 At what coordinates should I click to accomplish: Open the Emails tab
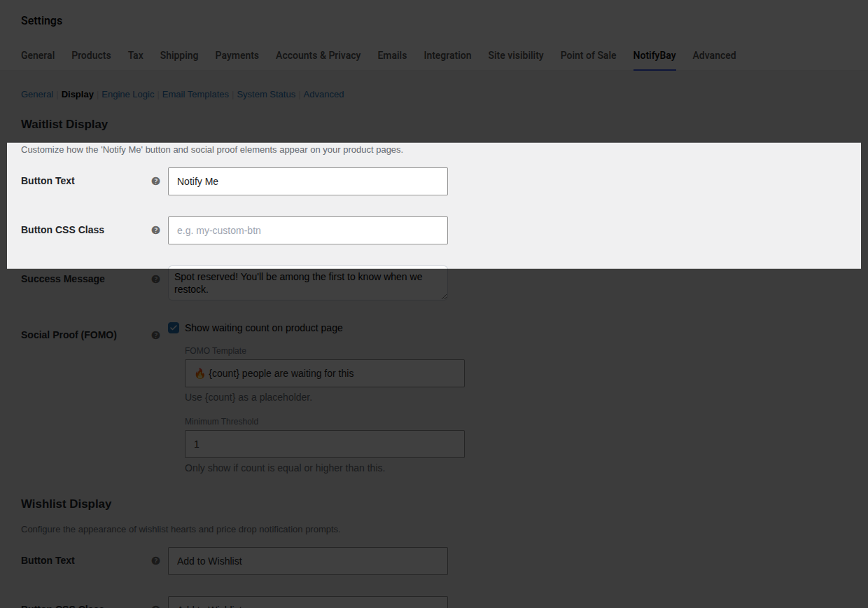click(x=392, y=55)
